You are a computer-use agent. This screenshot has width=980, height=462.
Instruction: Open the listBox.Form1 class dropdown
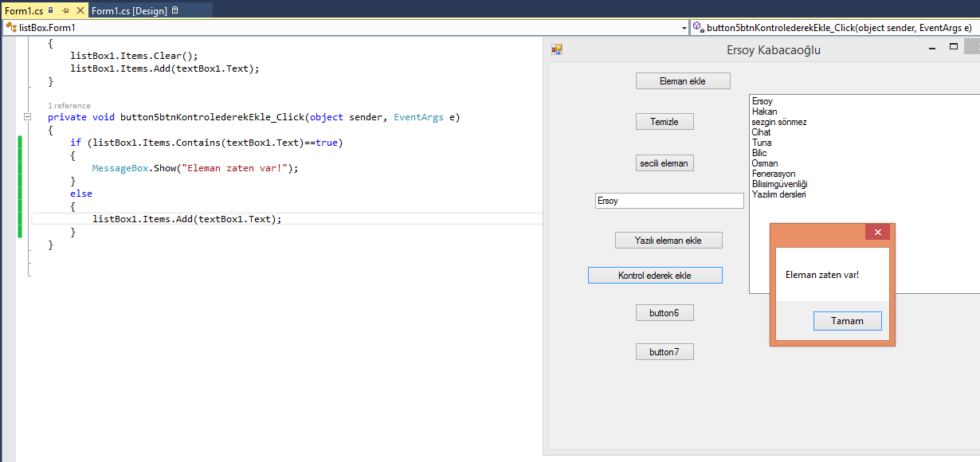coord(684,28)
